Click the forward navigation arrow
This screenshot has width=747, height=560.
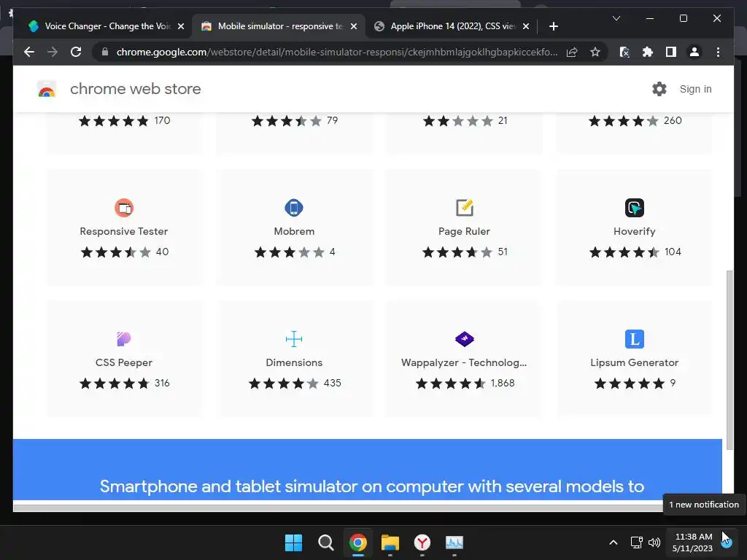[53, 52]
